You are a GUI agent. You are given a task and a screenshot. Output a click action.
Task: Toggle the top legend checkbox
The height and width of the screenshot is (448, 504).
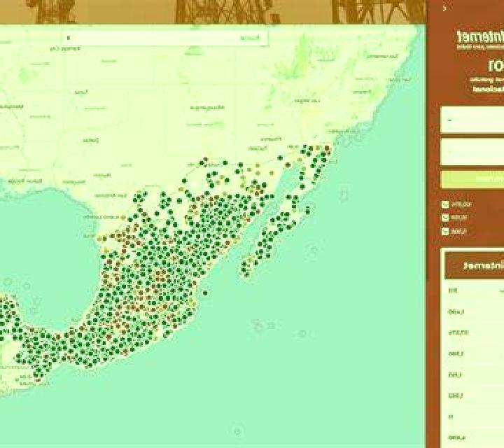(445, 204)
